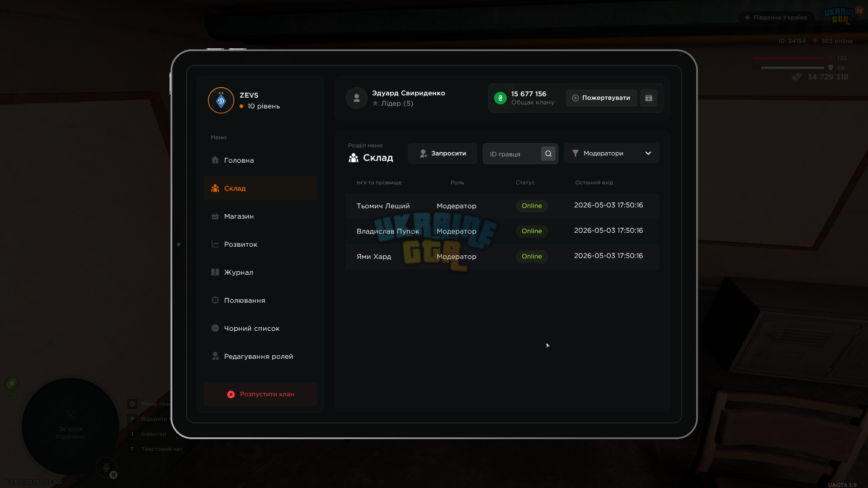
Task: Open Редагування ролей section
Action: 260,357
